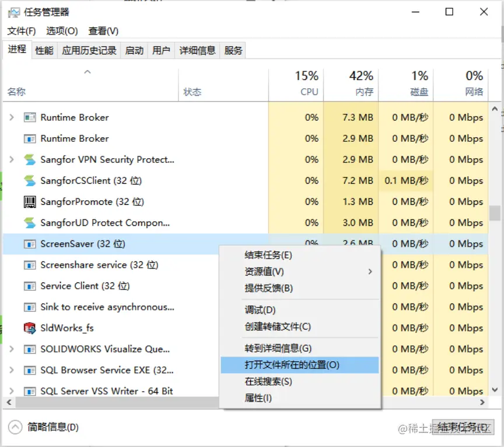Switch to the 启动 tab
The height and width of the screenshot is (447, 504).
point(134,51)
